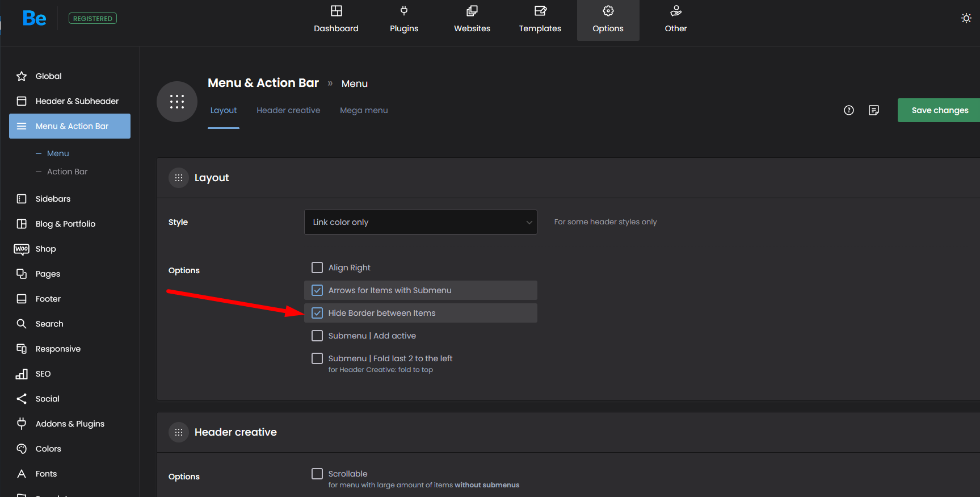Click the Menu breadcrumb text
Viewport: 980px width, 497px height.
355,83
